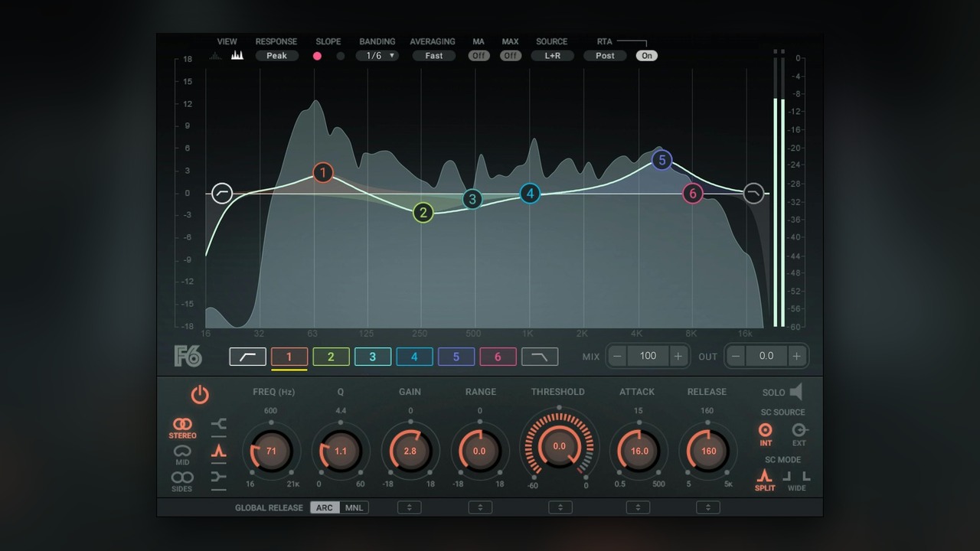Set SC mode to Wide
Image resolution: width=980 pixels, height=551 pixels.
click(797, 481)
